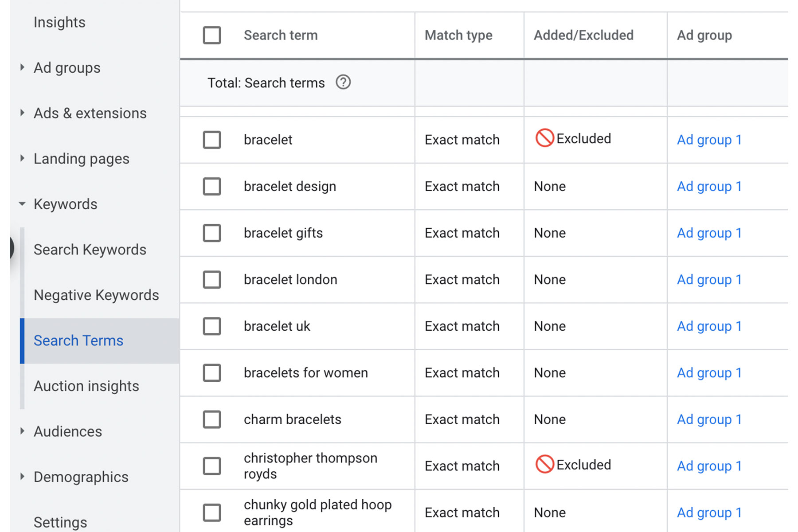Click the 'Total: Search terms' label
798x532 pixels.
(x=266, y=83)
